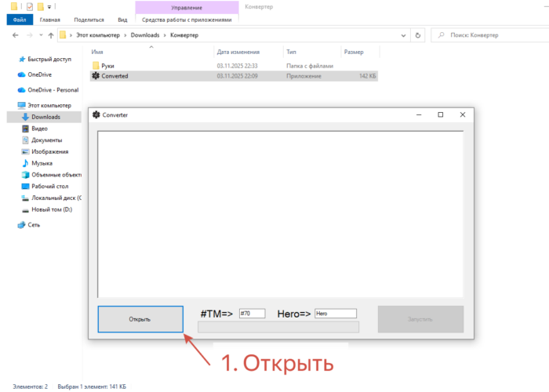The height and width of the screenshot is (392, 549).
Task: Expand the address bar history dropdown
Action: coord(403,35)
